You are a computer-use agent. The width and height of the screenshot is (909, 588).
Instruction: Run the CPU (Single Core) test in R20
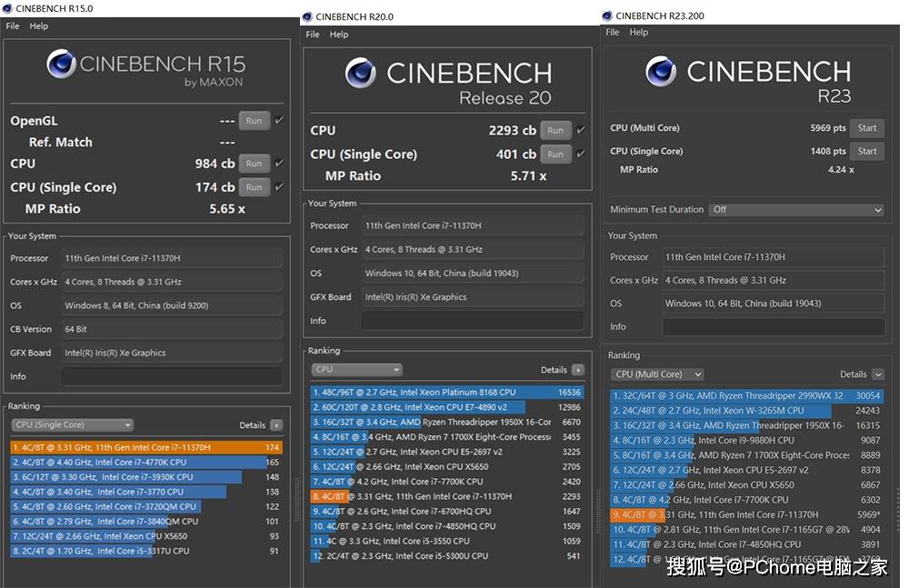click(555, 154)
